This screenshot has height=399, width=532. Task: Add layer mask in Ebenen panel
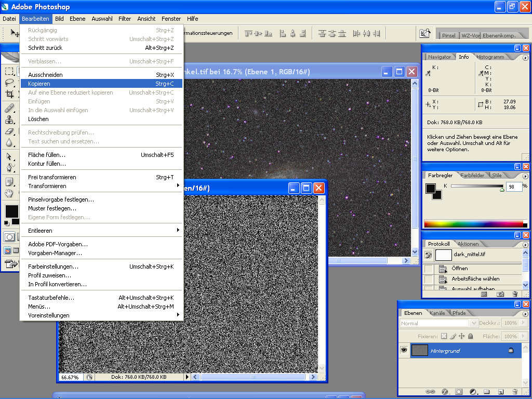coord(459,392)
